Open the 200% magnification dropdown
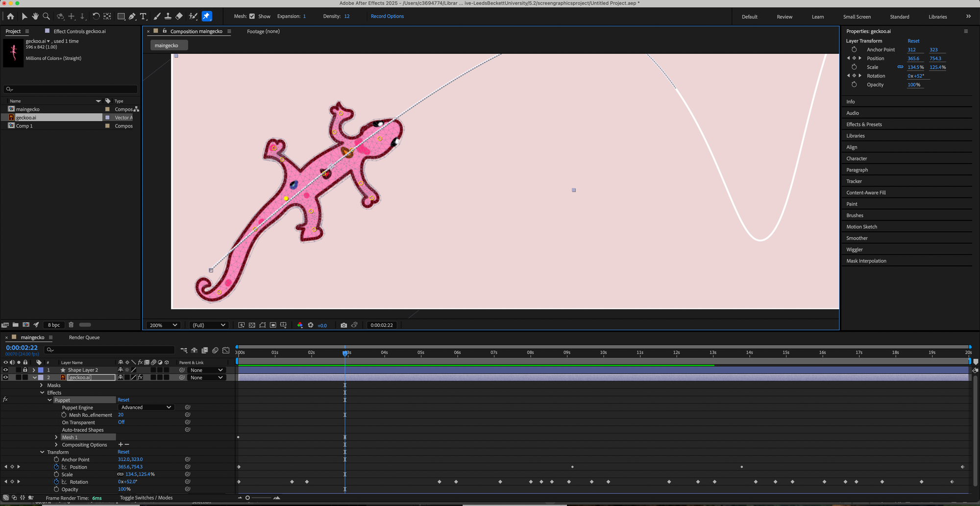Image resolution: width=980 pixels, height=506 pixels. click(164, 325)
